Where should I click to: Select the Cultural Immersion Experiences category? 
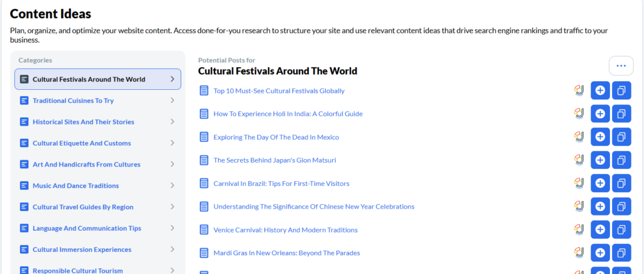pyautogui.click(x=82, y=249)
